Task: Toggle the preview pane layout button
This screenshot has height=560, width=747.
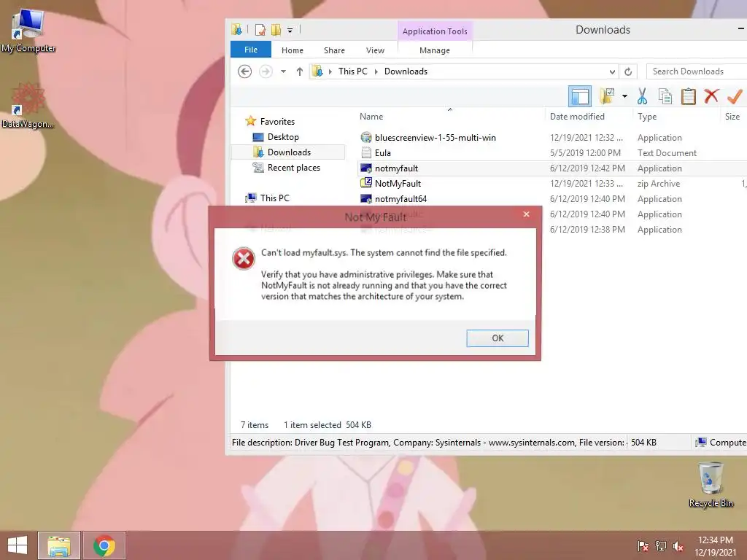Action: [580, 97]
